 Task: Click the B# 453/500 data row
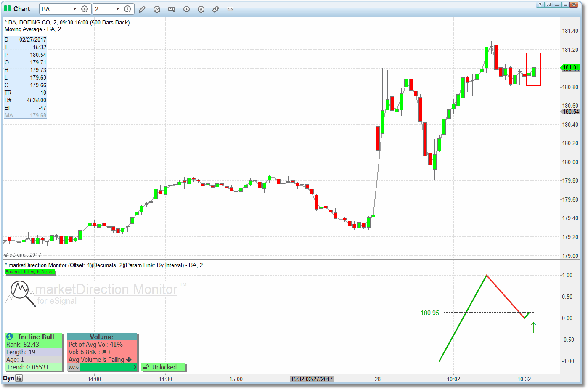pos(25,100)
